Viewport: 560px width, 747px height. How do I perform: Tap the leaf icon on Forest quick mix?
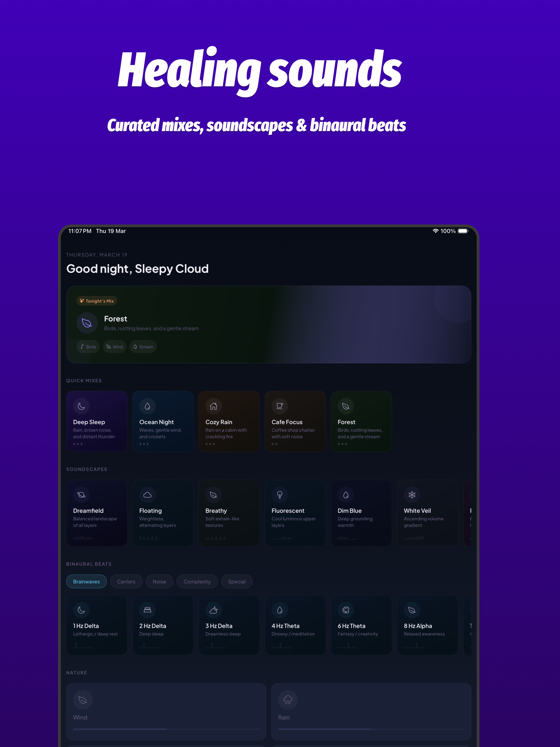tap(346, 406)
